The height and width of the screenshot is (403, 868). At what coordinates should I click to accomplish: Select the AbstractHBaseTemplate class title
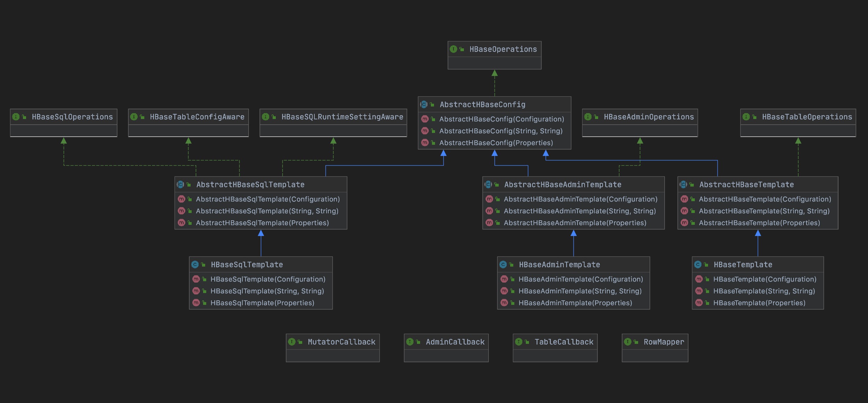tap(746, 184)
